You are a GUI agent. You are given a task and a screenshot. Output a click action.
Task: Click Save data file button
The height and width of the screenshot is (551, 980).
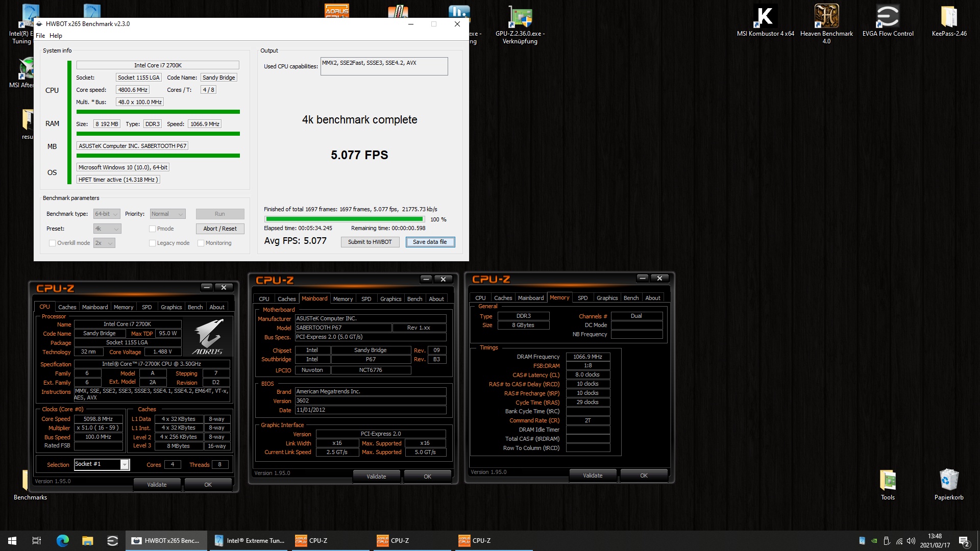pyautogui.click(x=430, y=242)
